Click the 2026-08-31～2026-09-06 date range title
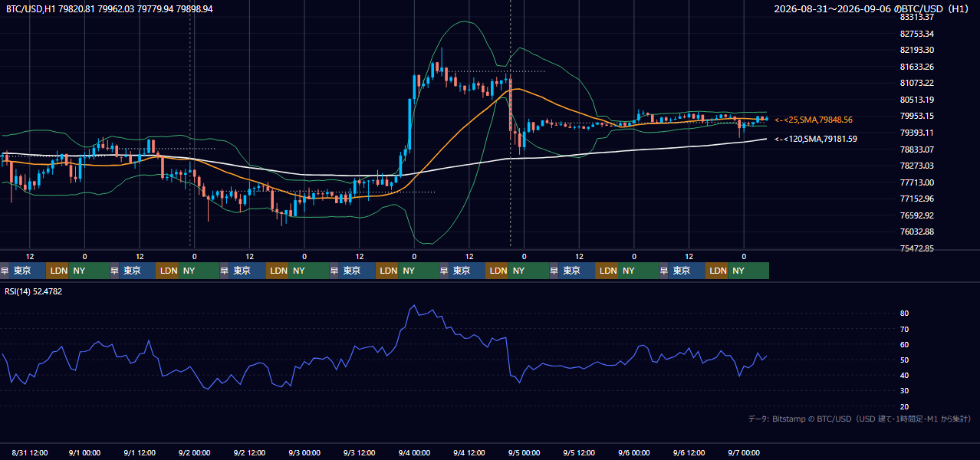Viewport: 980px width, 460px height. coord(871,9)
